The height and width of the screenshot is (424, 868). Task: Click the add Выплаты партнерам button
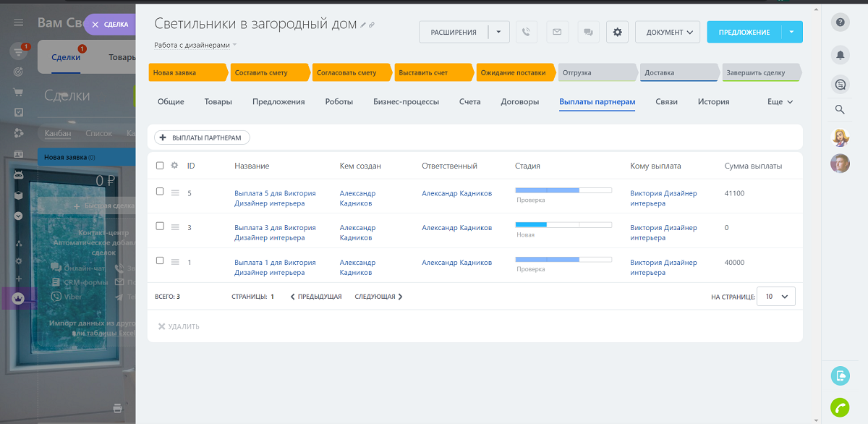[x=202, y=137]
